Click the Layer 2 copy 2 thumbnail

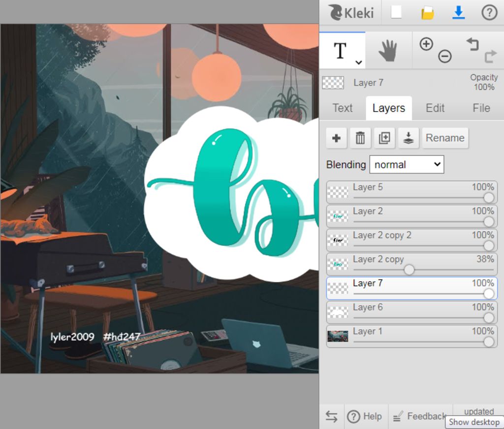point(338,241)
